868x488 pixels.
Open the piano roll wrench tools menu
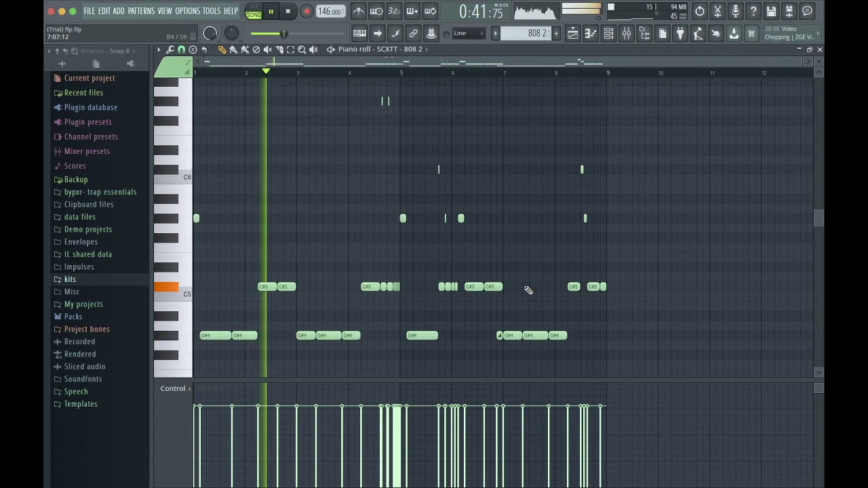[x=170, y=49]
